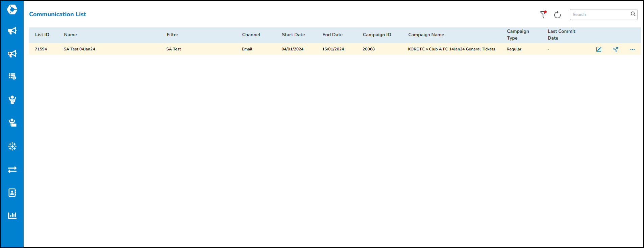Click the search magnifier icon

tap(633, 14)
